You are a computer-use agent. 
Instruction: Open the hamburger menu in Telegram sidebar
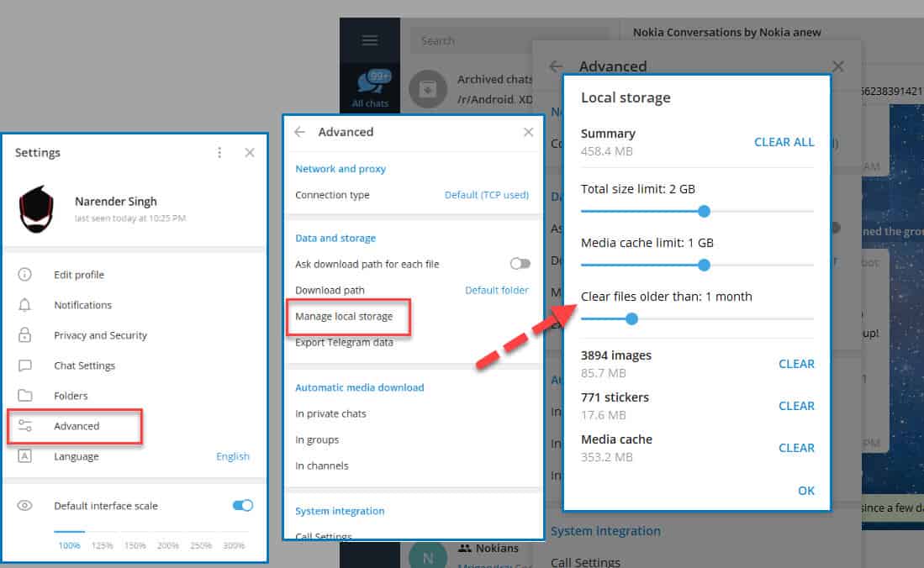pyautogui.click(x=370, y=40)
